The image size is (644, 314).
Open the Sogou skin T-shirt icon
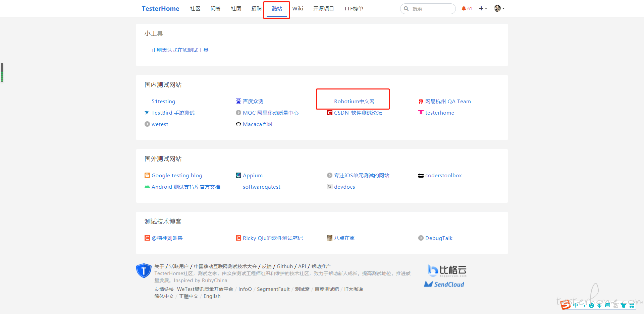point(624,305)
